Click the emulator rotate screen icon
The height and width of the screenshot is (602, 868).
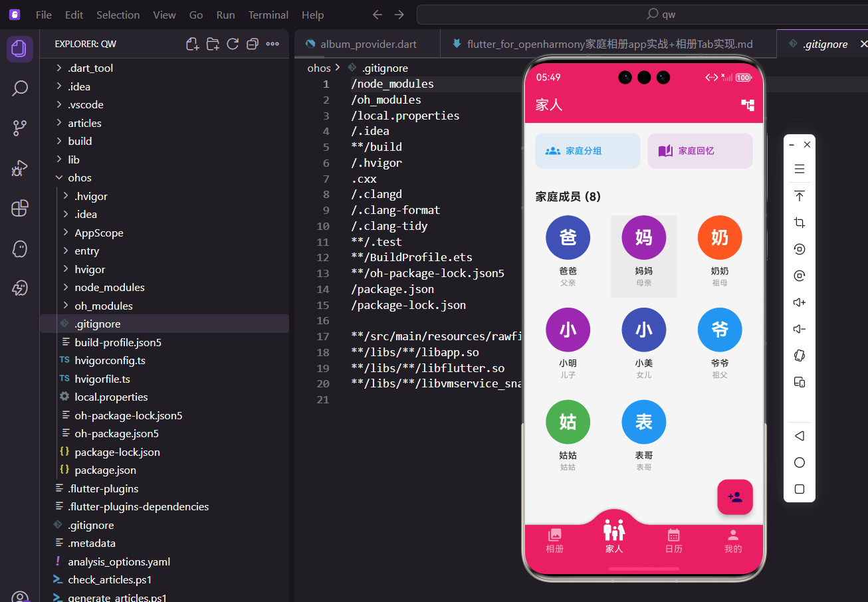tap(800, 355)
